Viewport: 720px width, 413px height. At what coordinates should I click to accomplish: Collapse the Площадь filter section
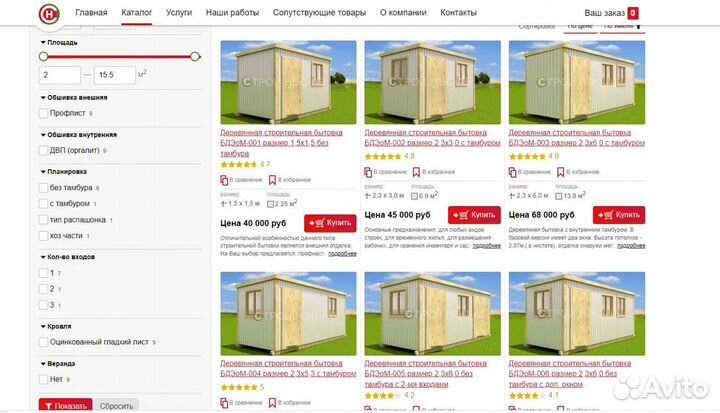click(43, 42)
